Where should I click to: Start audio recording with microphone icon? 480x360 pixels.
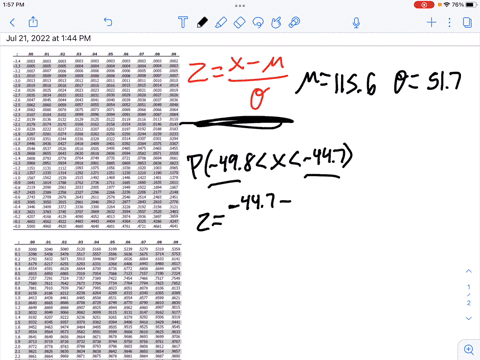[356, 22]
